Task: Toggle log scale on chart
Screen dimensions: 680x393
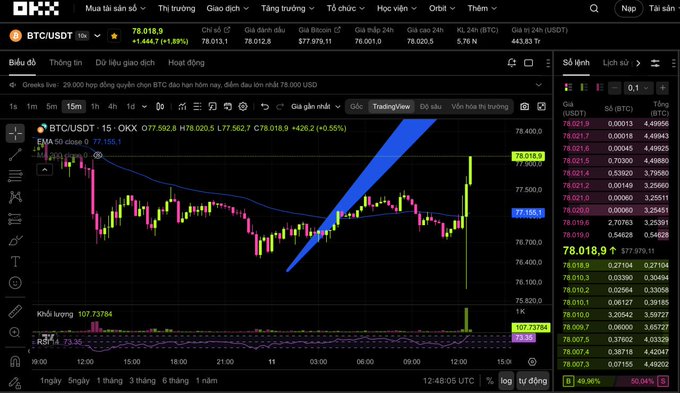Action: tap(506, 381)
